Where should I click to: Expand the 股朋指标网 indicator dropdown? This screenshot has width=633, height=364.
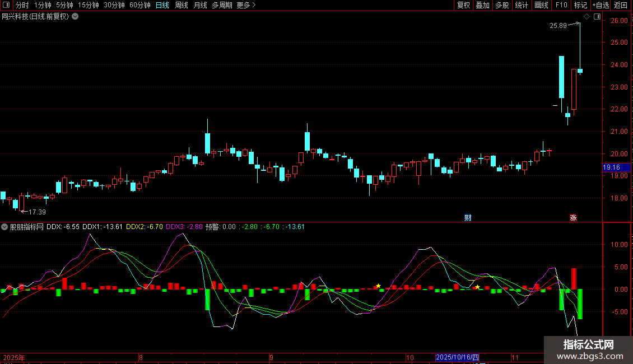pos(4,227)
